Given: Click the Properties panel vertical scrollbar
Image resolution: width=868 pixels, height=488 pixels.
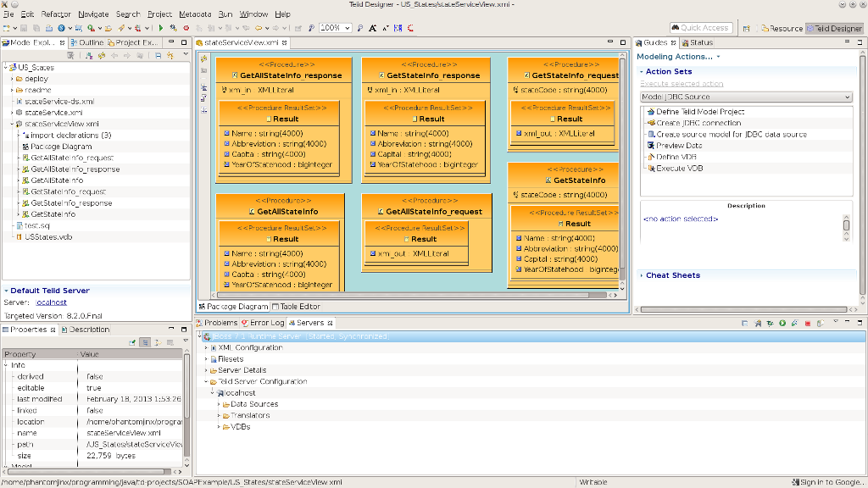Looking at the screenshot, I should coord(187,407).
